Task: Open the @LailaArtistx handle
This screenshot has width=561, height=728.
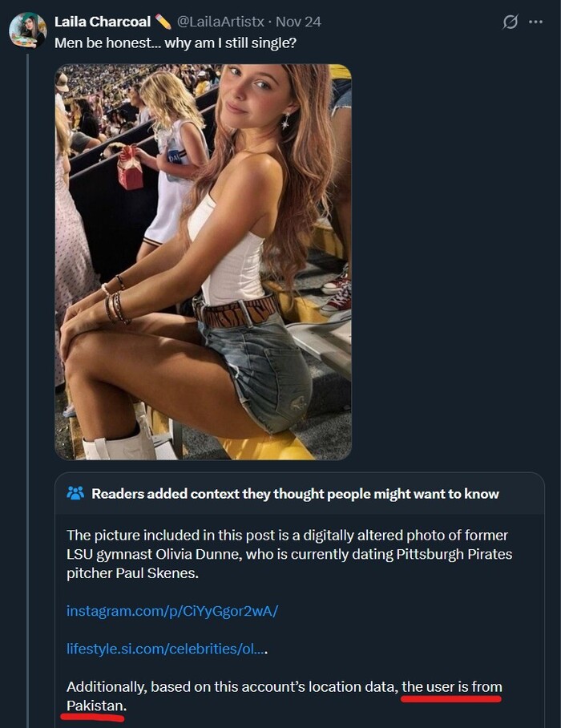Action: tap(220, 22)
